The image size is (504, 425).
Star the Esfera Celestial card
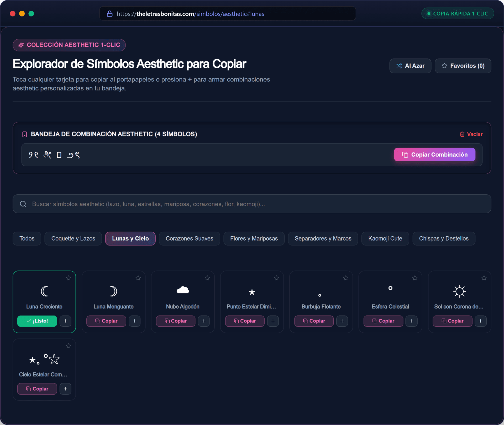(415, 278)
